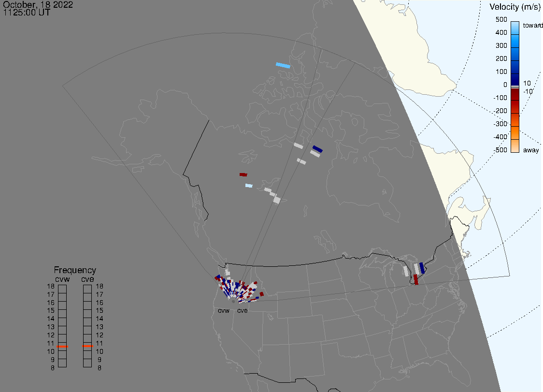Click the 'cvw' radar station label on map

224,310
